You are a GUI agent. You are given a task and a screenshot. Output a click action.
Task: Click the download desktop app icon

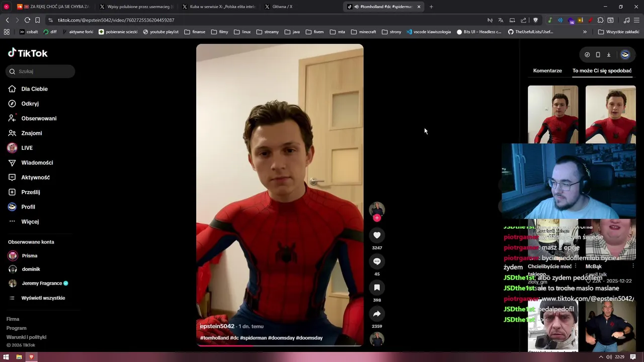point(608,55)
